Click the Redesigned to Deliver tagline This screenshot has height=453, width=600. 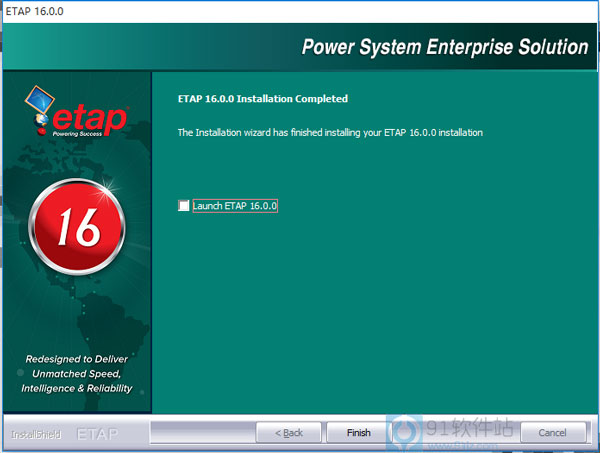(x=77, y=358)
